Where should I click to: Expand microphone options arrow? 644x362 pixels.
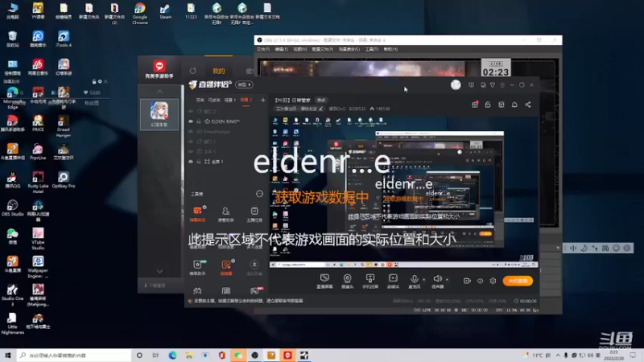point(424,280)
